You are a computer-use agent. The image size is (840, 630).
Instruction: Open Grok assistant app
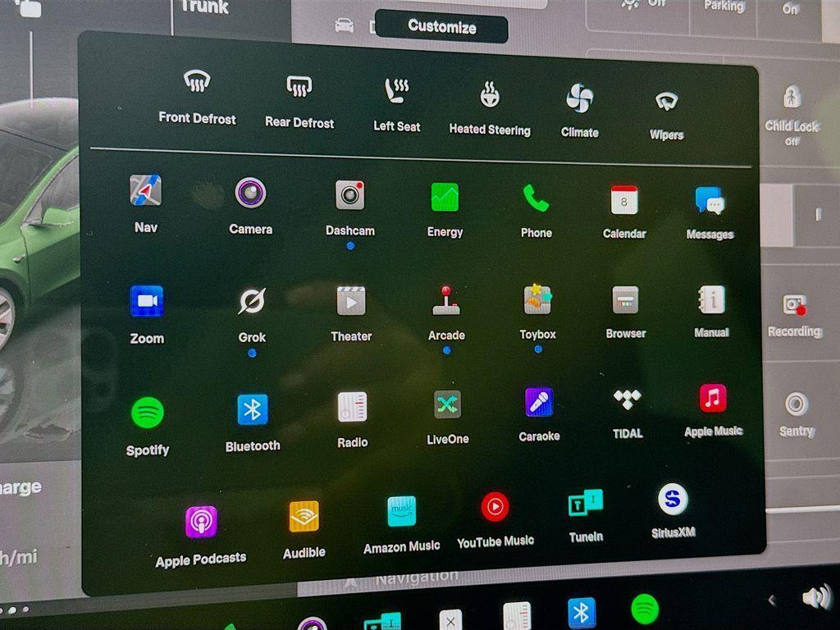252,302
